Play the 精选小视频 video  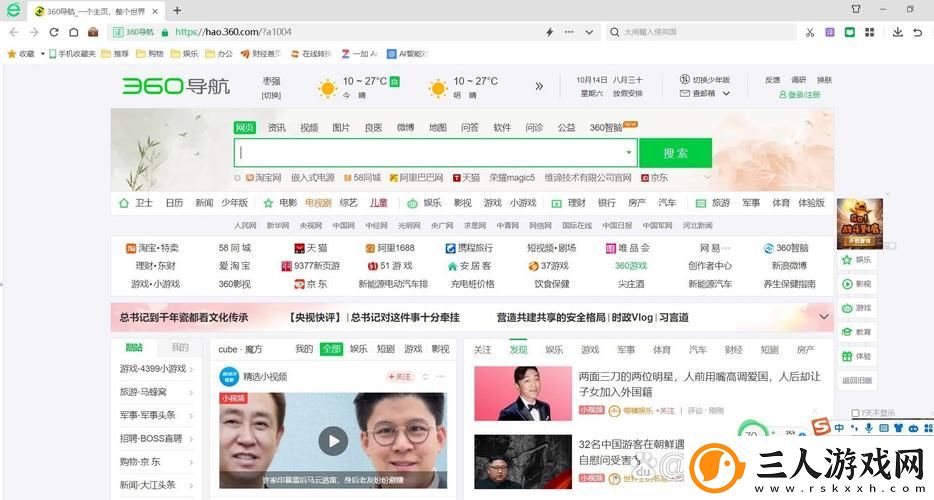click(333, 441)
